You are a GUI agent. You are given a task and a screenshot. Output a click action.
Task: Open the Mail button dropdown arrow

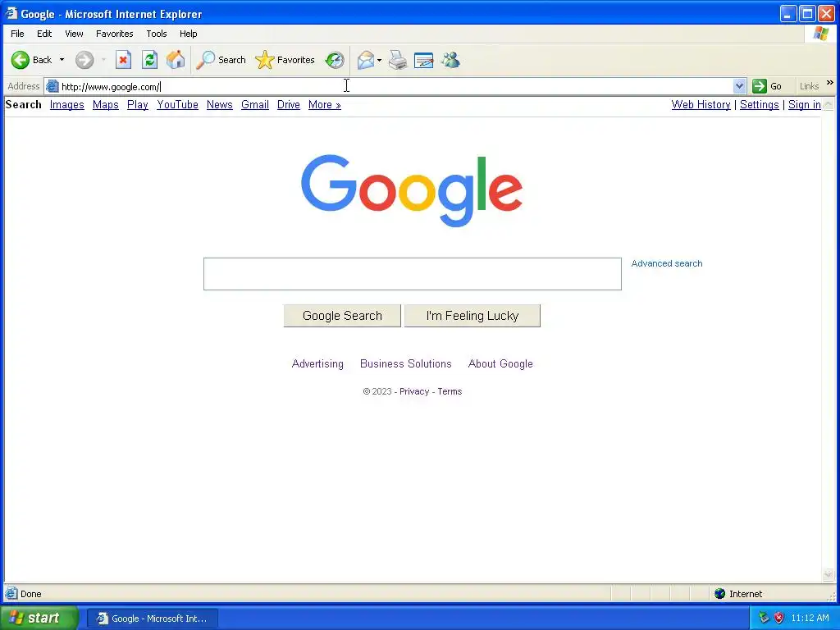pos(379,60)
